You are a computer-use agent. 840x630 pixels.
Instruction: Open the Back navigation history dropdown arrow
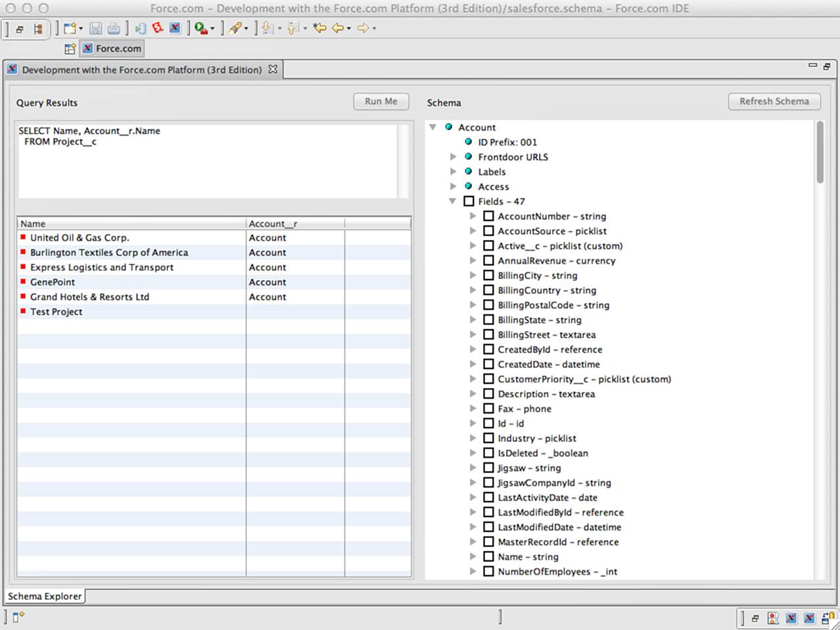click(348, 29)
